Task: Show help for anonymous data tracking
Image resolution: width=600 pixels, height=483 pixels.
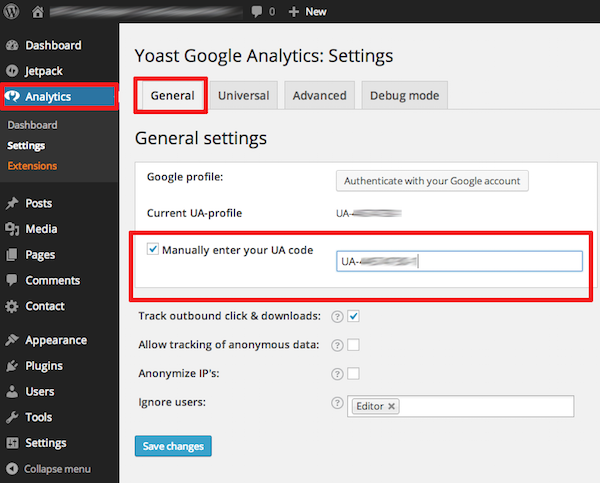Action: coord(337,345)
